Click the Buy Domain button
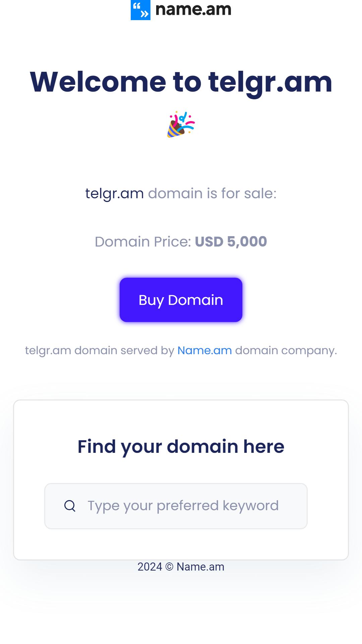 point(181,300)
